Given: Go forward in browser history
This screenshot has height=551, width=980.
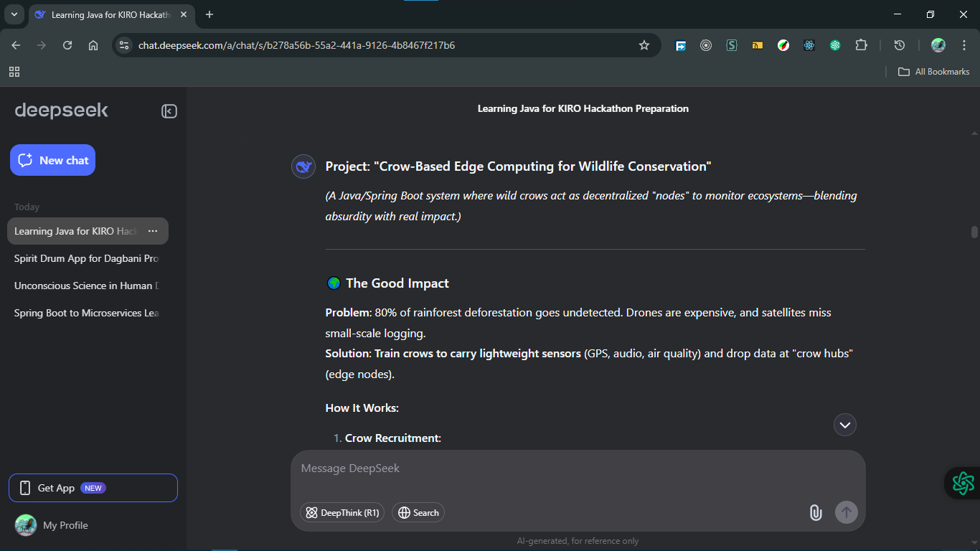Looking at the screenshot, I should (x=42, y=45).
